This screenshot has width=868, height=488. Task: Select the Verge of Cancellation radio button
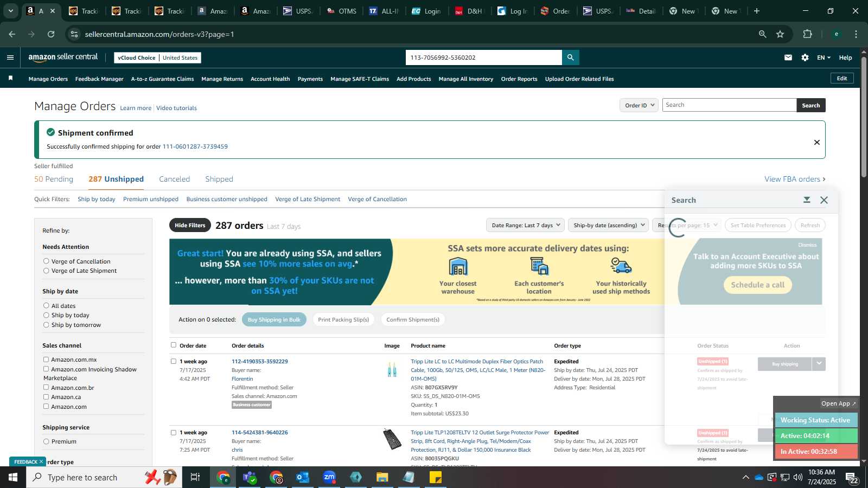(x=46, y=261)
